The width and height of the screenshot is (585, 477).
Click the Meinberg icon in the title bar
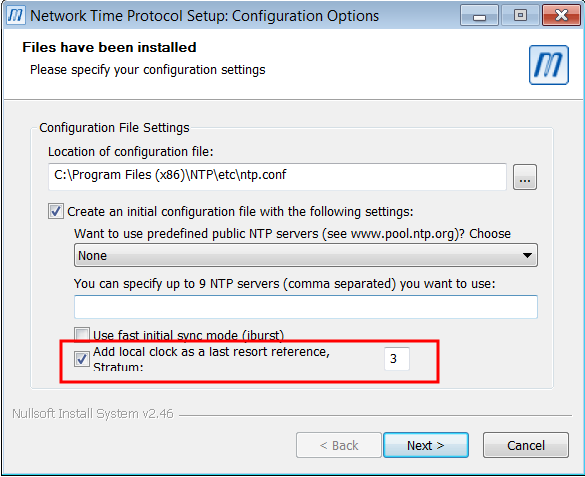pos(15,16)
